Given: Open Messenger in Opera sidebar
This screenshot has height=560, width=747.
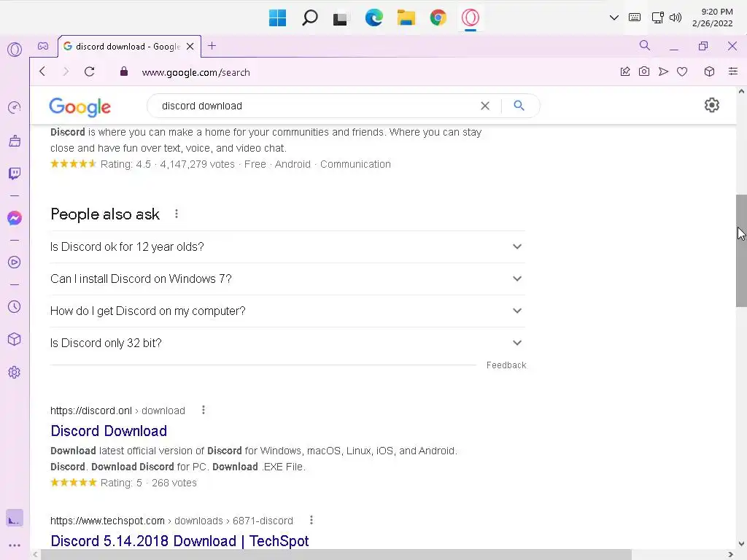Looking at the screenshot, I should coord(15,218).
